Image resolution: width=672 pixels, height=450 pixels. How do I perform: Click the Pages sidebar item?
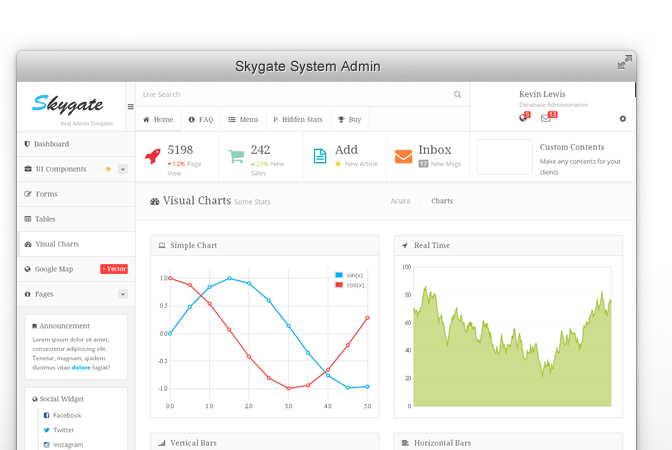(x=77, y=294)
